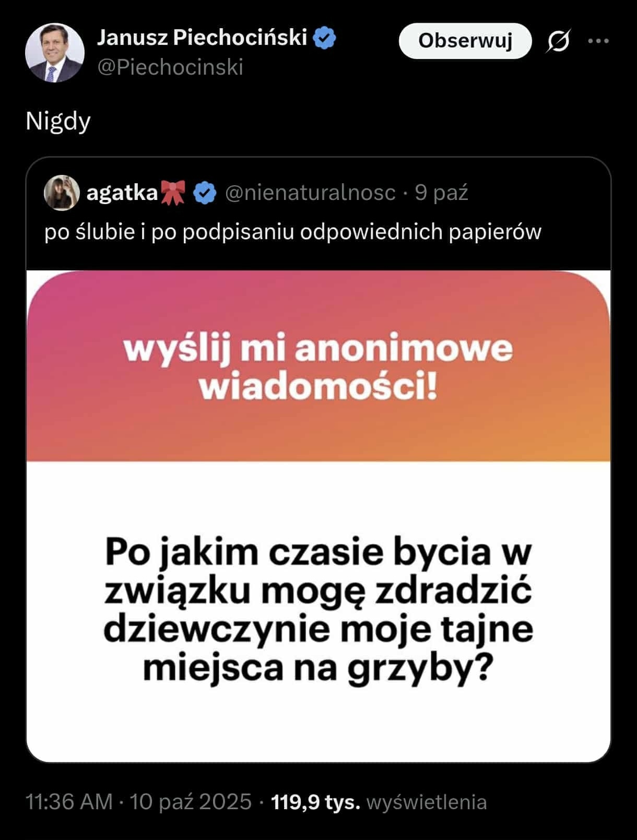This screenshot has height=840, width=637.
Task: Open the "119,9 tys. wyświetlenia" view count
Action: [x=379, y=802]
